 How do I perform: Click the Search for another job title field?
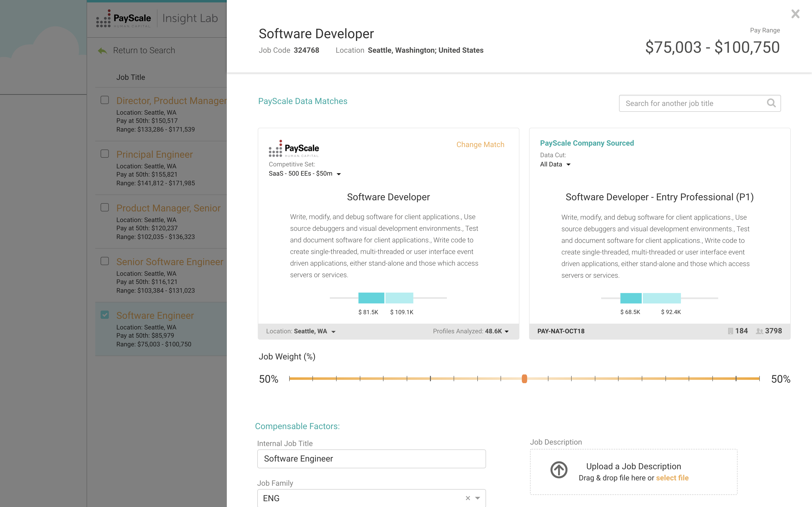(700, 103)
